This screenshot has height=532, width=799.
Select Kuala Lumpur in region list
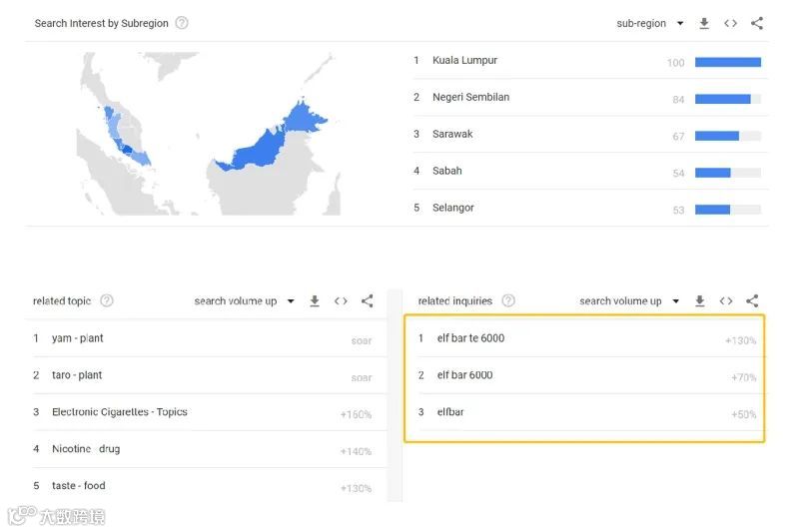point(464,61)
